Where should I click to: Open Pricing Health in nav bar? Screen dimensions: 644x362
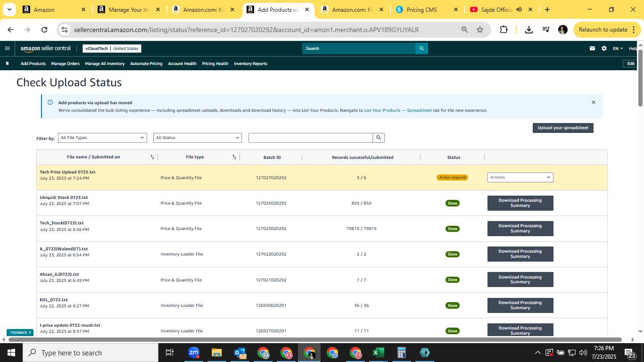(x=215, y=64)
